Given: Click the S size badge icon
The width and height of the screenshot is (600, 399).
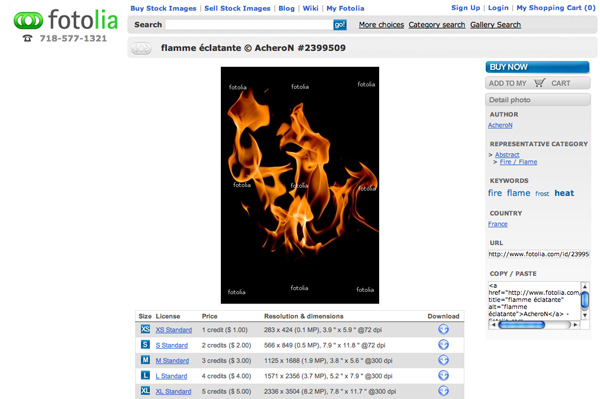Looking at the screenshot, I should 145,344.
